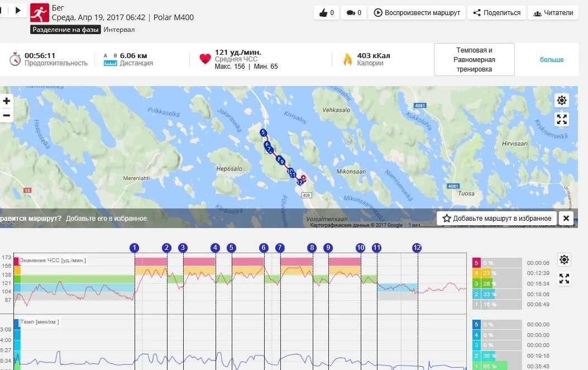Go to next training arrow
The image size is (588, 370).
tap(18, 10)
